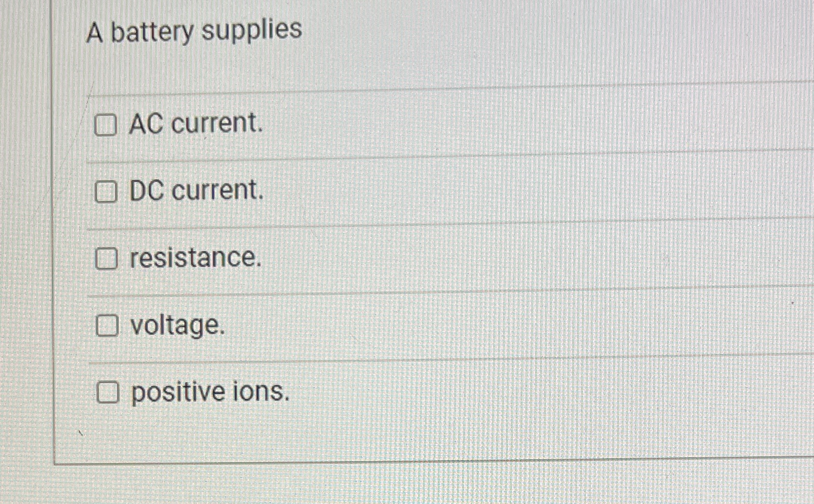This screenshot has height=504, width=814.
Task: Click the row containing AC current
Action: [341, 126]
